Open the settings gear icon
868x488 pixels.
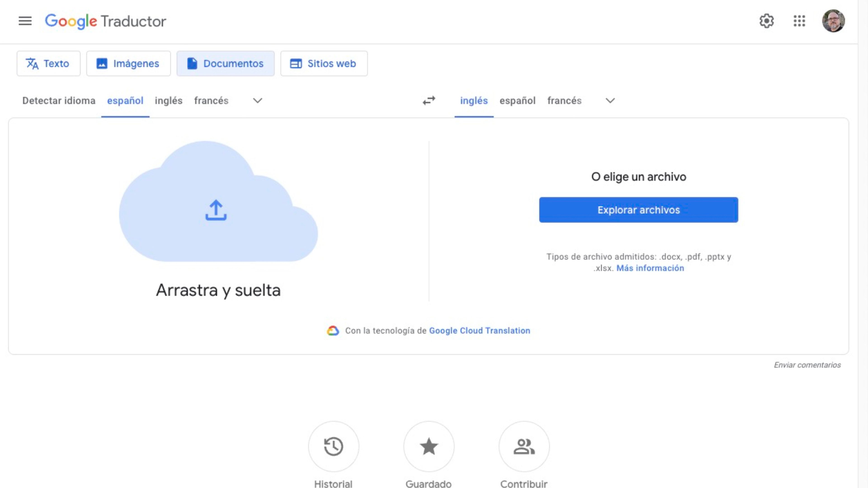coord(767,21)
